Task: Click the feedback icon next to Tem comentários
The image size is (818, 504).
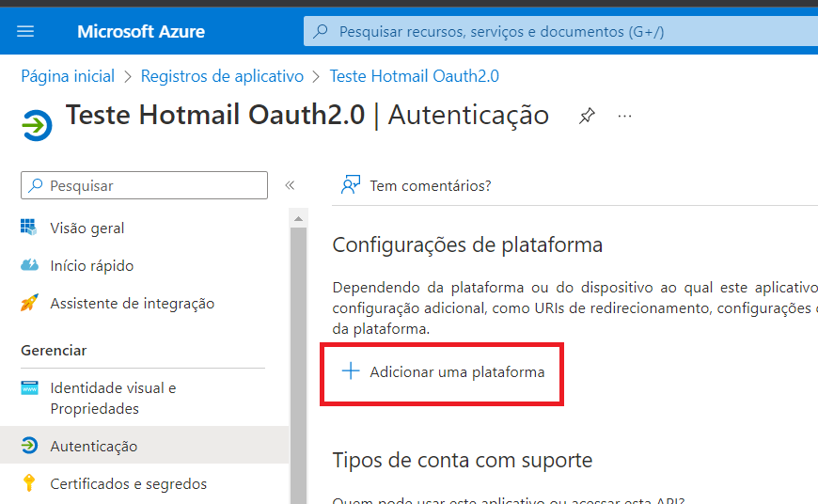Action: tap(351, 185)
